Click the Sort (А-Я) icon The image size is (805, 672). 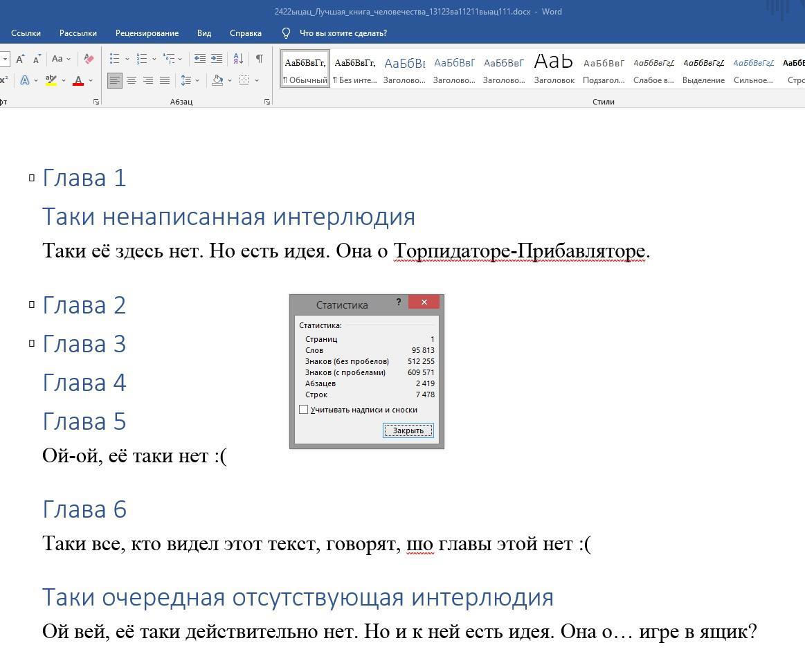click(238, 59)
